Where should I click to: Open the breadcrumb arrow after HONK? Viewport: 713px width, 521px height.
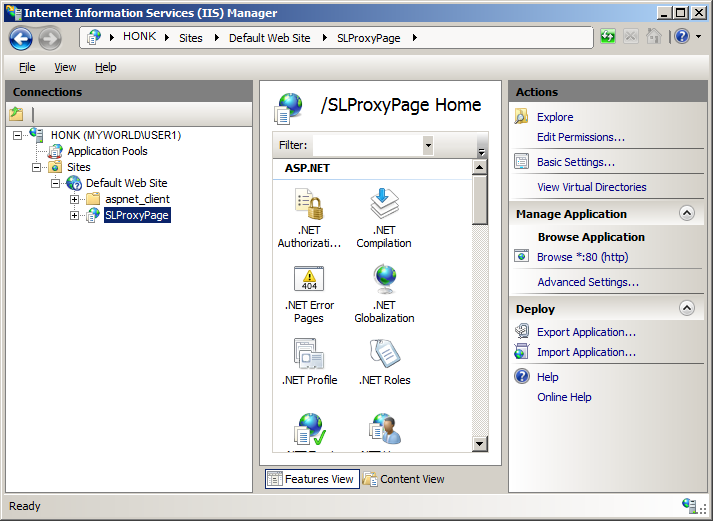tap(167, 38)
